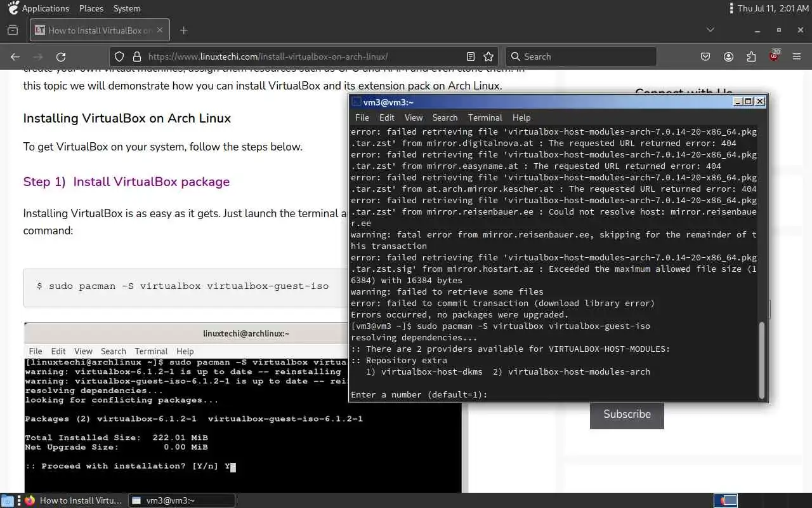
Task: Open a new tab with plus button
Action: tap(184, 30)
